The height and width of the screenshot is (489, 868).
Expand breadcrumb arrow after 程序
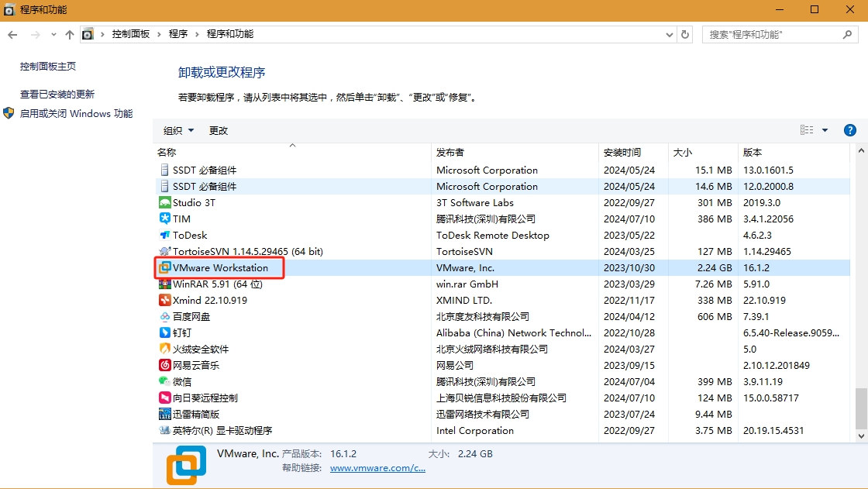pyautogui.click(x=197, y=34)
